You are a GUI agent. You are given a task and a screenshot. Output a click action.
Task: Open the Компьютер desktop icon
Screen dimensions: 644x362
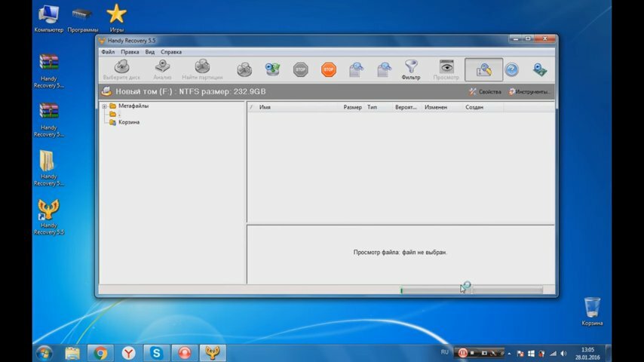pos(48,19)
